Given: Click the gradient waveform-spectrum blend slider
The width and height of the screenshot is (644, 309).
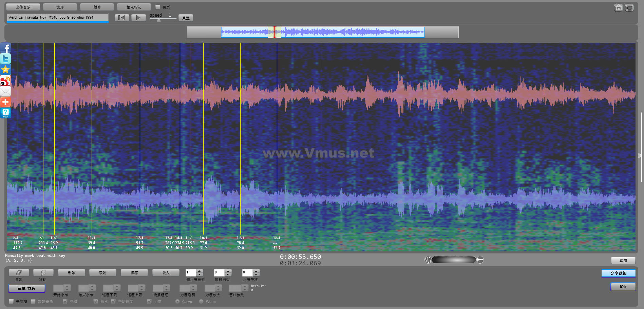Looking at the screenshot, I should pyautogui.click(x=454, y=260).
